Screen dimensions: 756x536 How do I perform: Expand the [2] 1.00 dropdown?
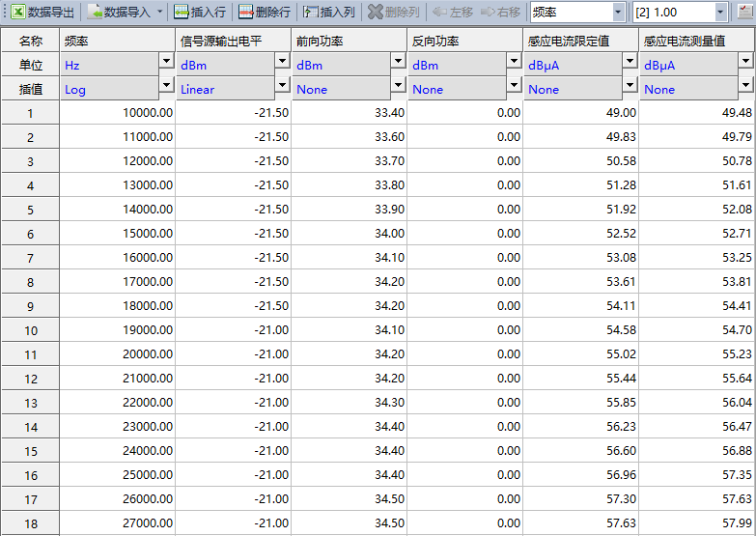click(x=720, y=13)
